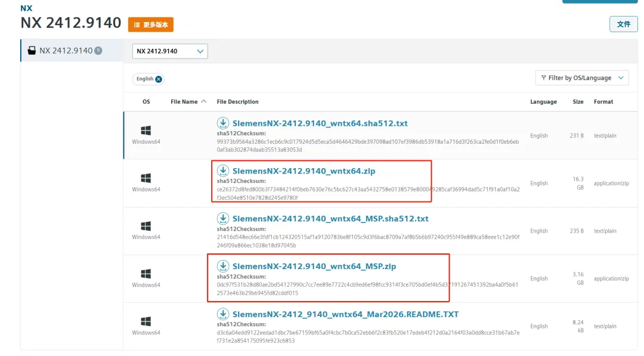
Task: Click download icon for SiemensNX-2412.9140_wntx64.zip
Action: [x=223, y=171]
